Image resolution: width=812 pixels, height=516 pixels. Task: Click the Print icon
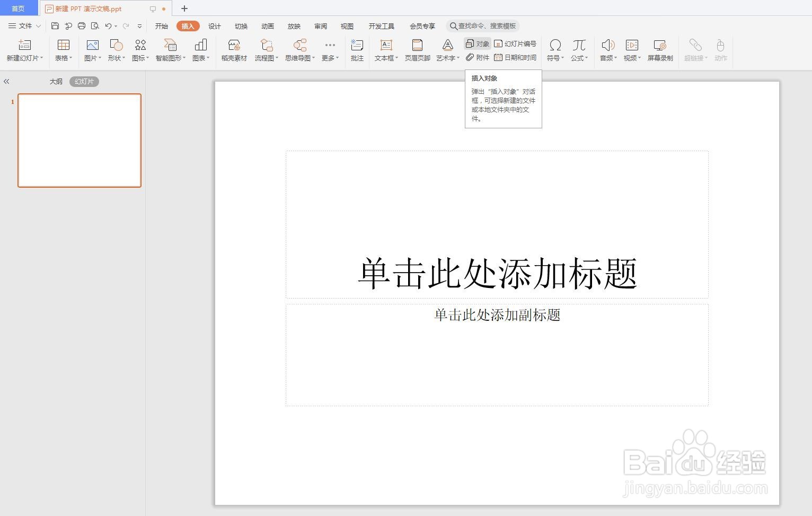tap(82, 25)
